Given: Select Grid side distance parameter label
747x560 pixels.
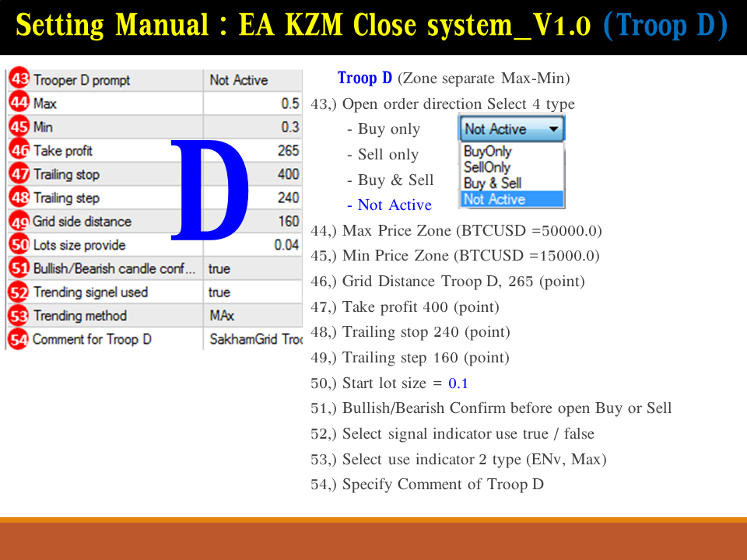Looking at the screenshot, I should [82, 222].
